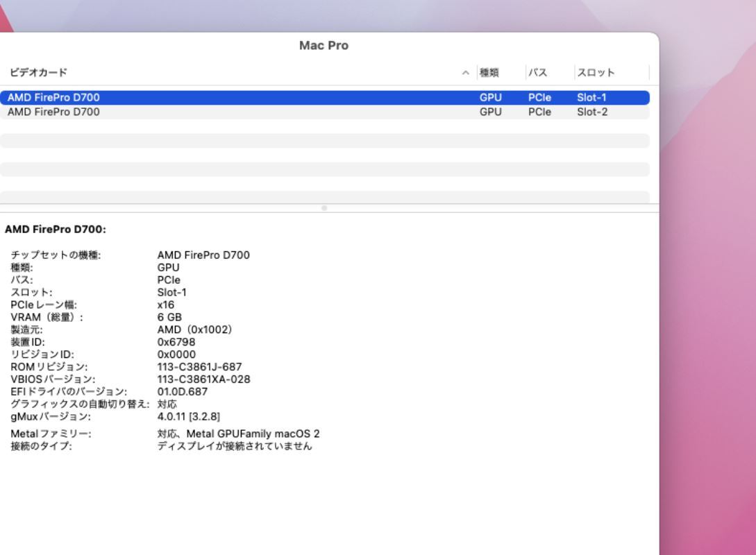Click gMux version value 4.0.11 [3.2.8]
Screen dimensions: 756x555
click(189, 416)
